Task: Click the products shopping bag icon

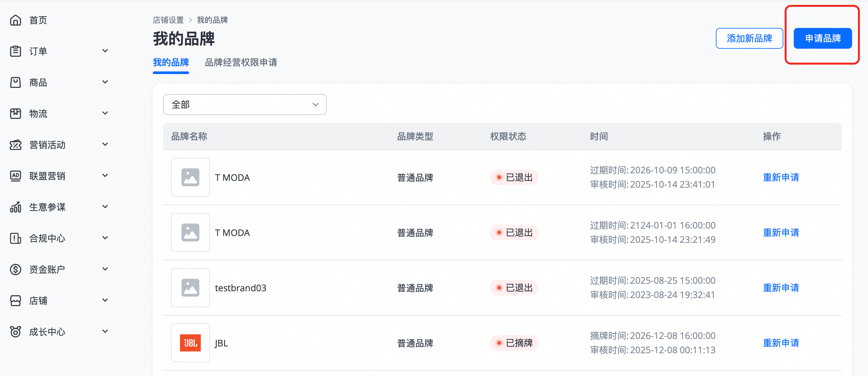Action: (x=16, y=82)
